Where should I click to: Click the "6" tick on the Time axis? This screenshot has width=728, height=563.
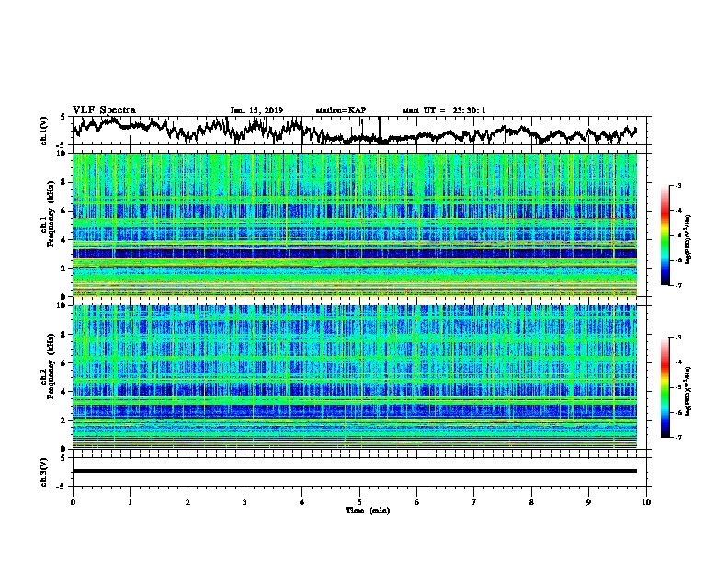pos(417,502)
